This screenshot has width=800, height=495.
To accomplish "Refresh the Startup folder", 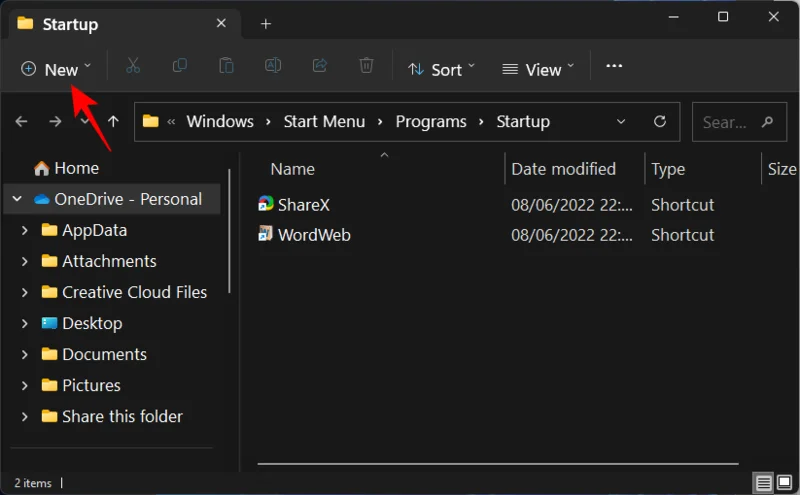I will pos(660,121).
